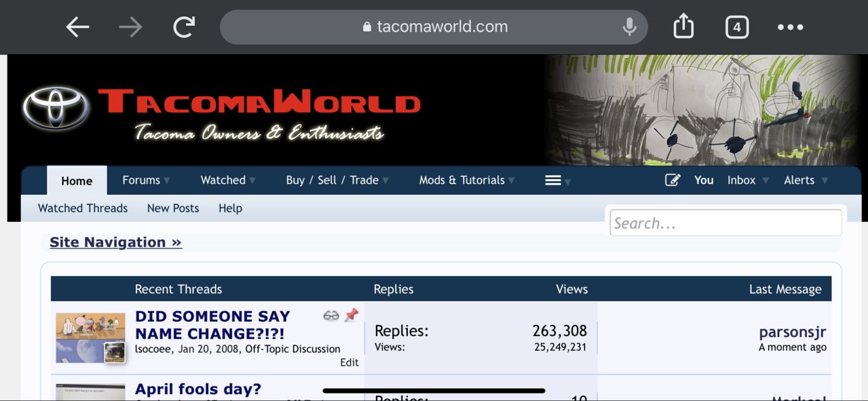Image resolution: width=868 pixels, height=401 pixels.
Task: Click the Jan 20, 2008 thread date
Action: (x=209, y=349)
